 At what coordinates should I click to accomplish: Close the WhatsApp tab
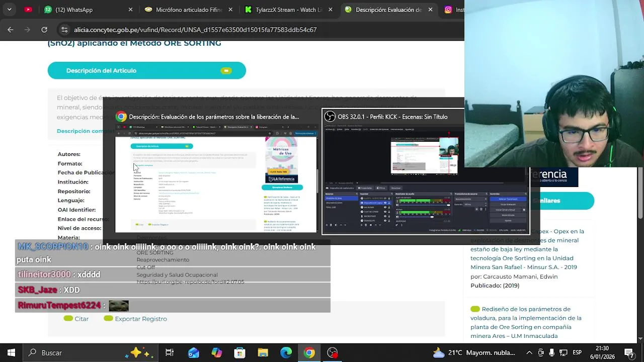(130, 10)
